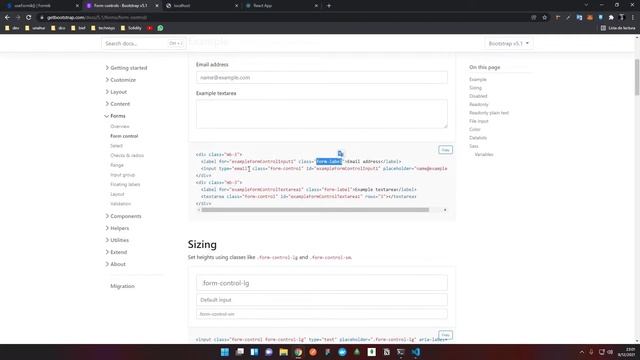Click the address bar URL
The image size is (640, 360).
97,18
